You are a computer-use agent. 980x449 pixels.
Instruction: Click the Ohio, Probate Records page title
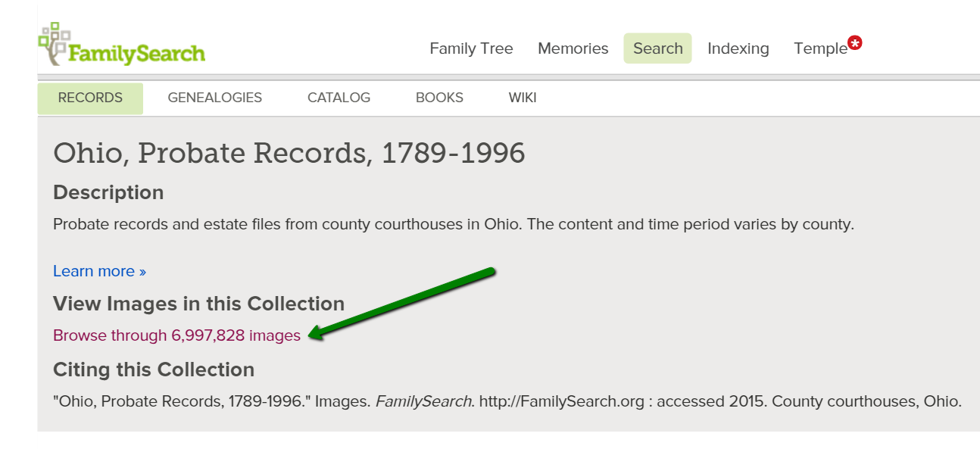pos(289,153)
